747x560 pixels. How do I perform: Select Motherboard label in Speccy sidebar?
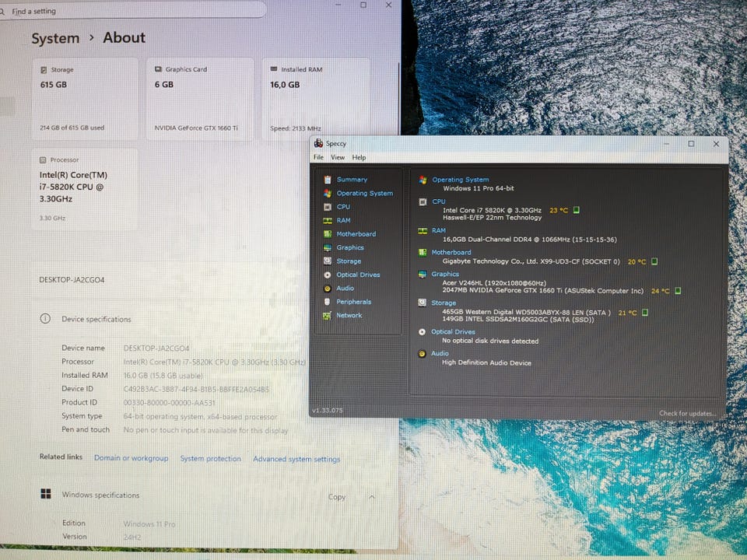[x=356, y=234]
